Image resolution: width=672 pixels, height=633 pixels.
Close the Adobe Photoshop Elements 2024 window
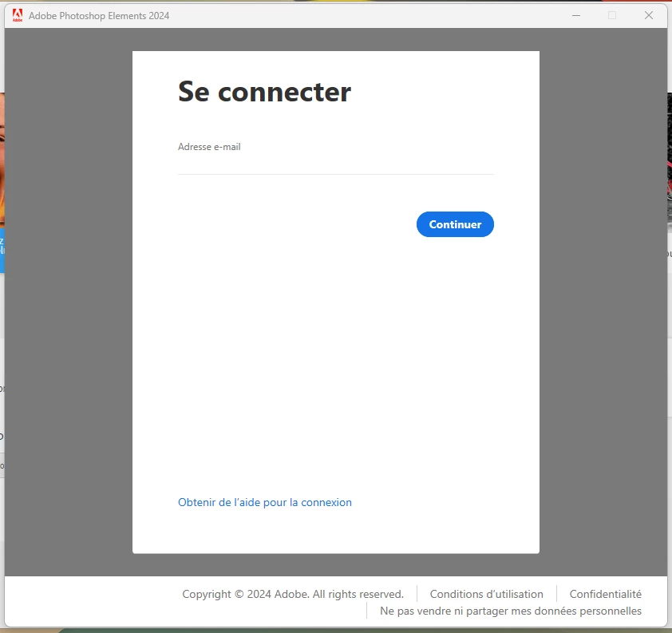click(x=648, y=15)
